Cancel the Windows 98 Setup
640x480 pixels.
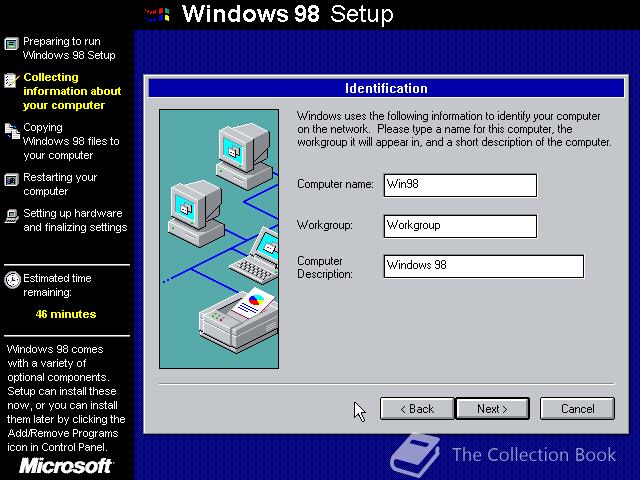(x=577, y=409)
